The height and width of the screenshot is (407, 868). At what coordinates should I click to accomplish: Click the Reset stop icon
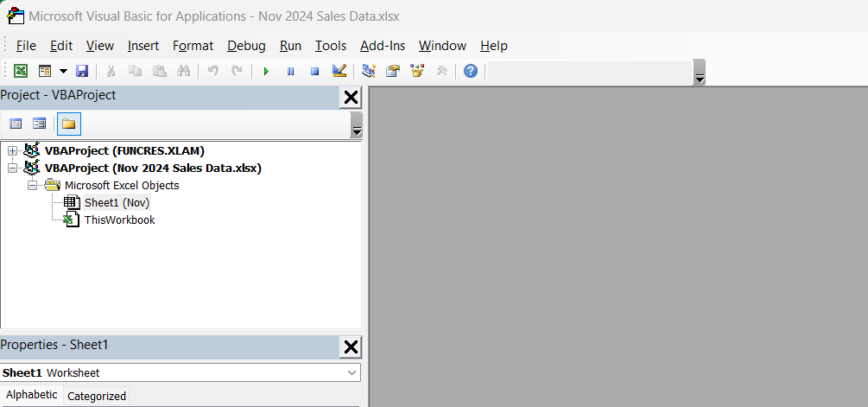(315, 71)
